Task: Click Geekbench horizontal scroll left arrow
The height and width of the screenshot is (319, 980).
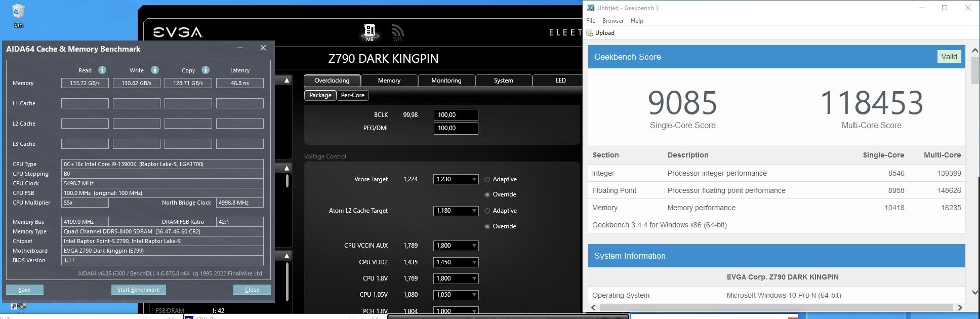Action: [593, 307]
